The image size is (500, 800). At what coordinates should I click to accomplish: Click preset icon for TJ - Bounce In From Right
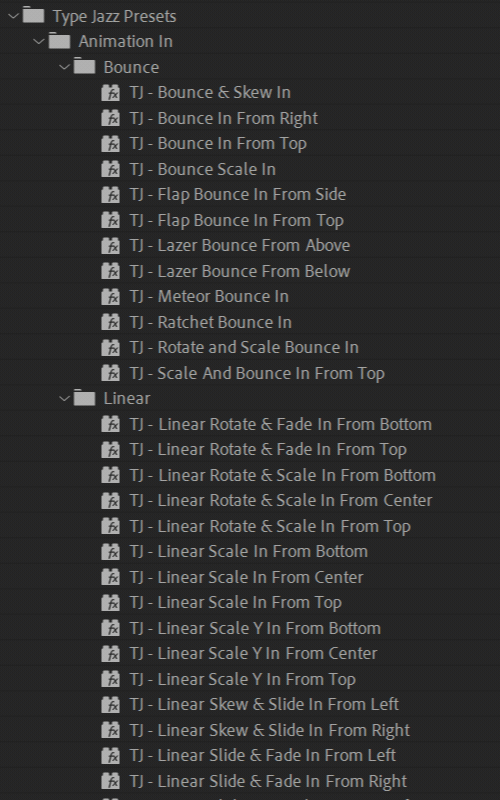(x=111, y=118)
